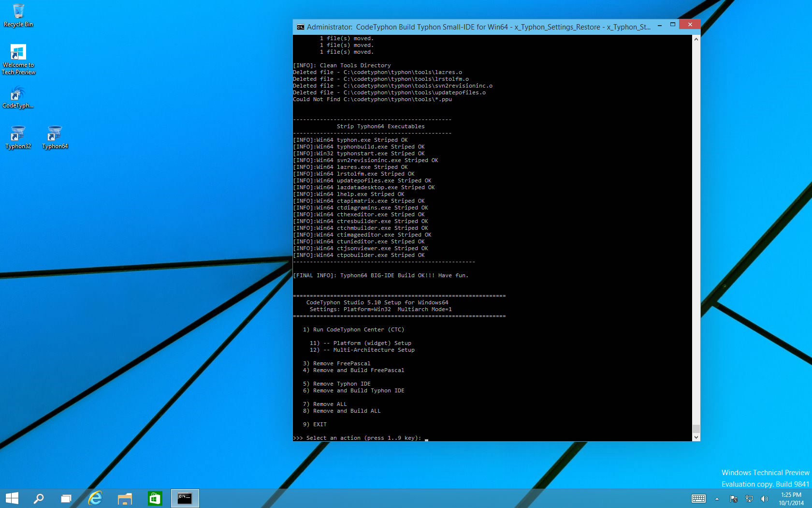Click '[INFO]: Clean Tools Directory' line
812x508 pixels.
point(342,65)
